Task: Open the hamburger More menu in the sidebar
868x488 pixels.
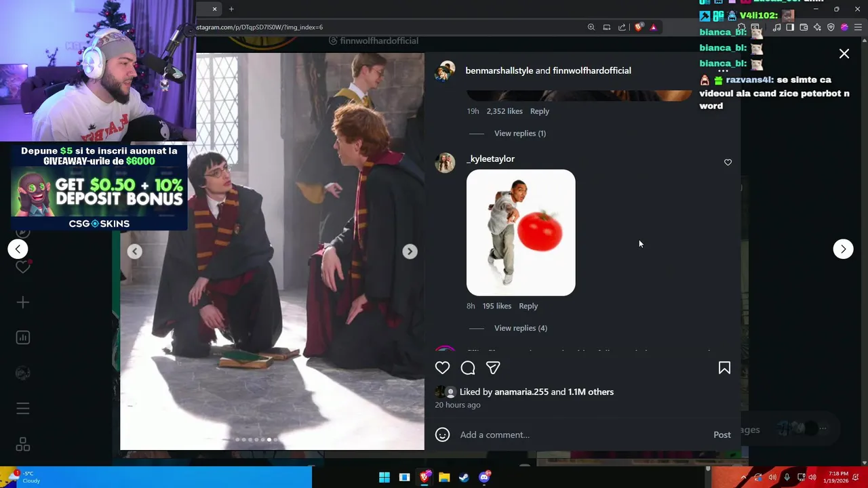Action: [23, 409]
